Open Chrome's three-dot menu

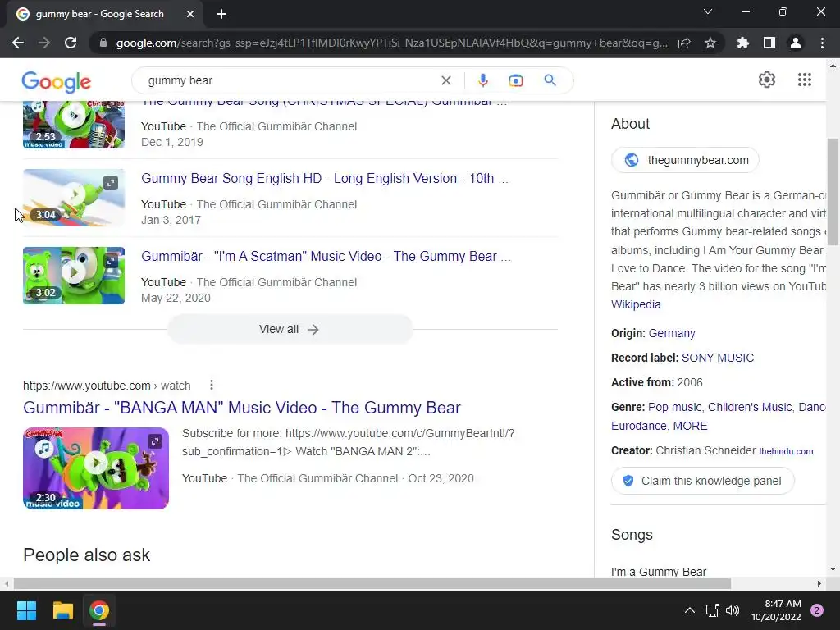click(822, 43)
